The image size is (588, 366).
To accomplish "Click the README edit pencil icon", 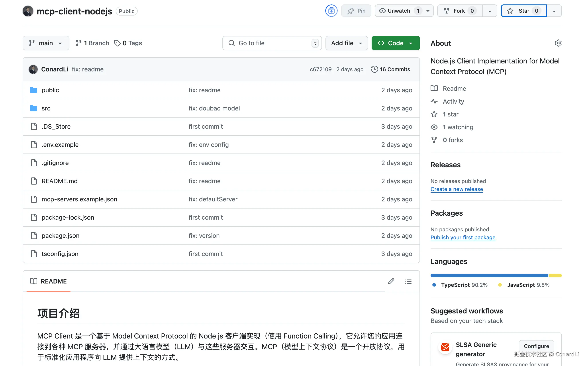I will tap(391, 281).
